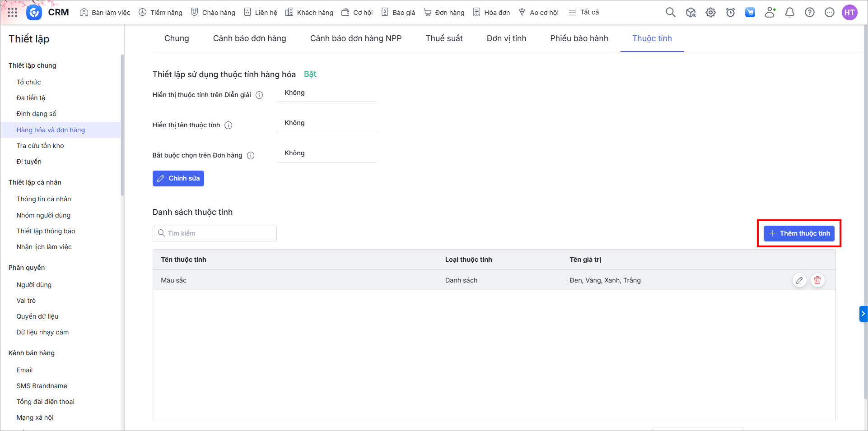
Task: Open the notifications bell icon
Action: (x=790, y=13)
